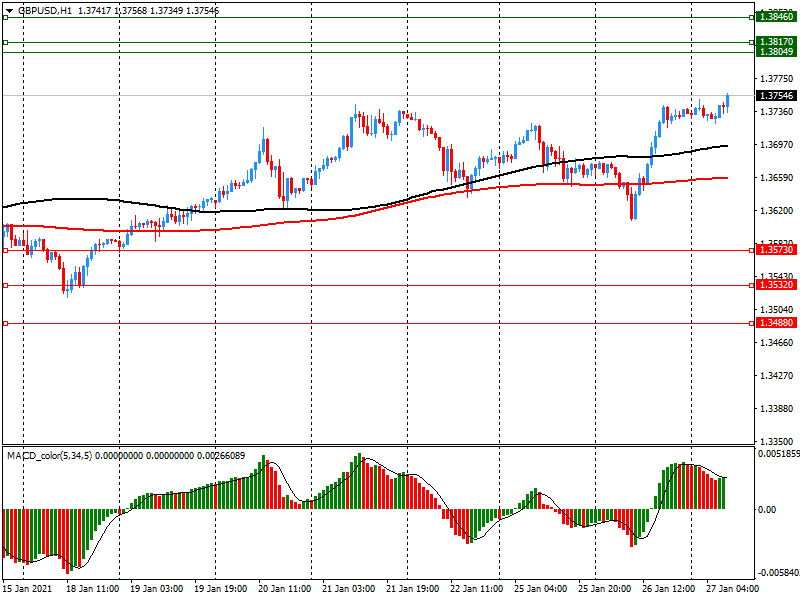
Task: Click the MACD value 0.00266089 in indicator header
Action: pyautogui.click(x=221, y=456)
